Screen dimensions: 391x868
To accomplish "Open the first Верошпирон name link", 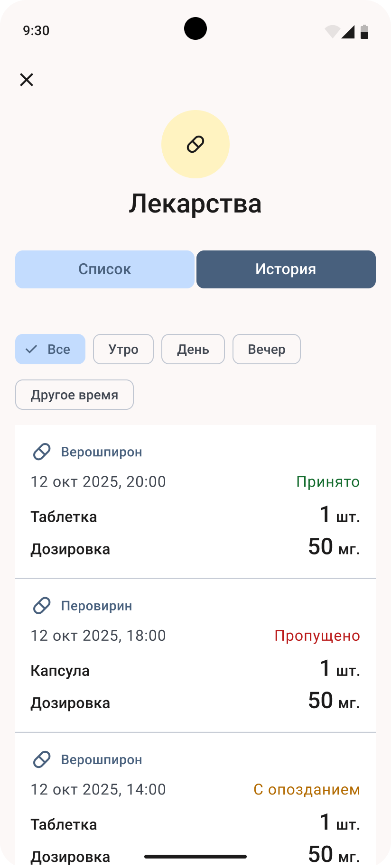I will click(102, 452).
